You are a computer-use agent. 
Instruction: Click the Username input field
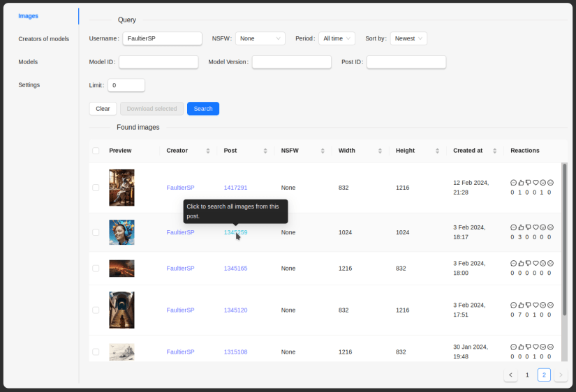pos(162,39)
